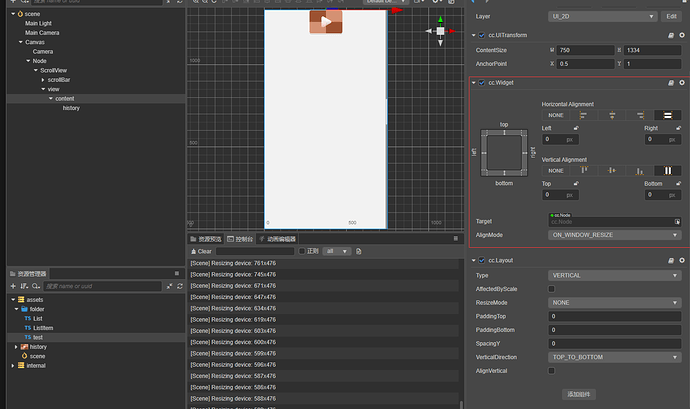Click the Clear console button
Screen dimensions: 690x409
pyautogui.click(x=201, y=251)
